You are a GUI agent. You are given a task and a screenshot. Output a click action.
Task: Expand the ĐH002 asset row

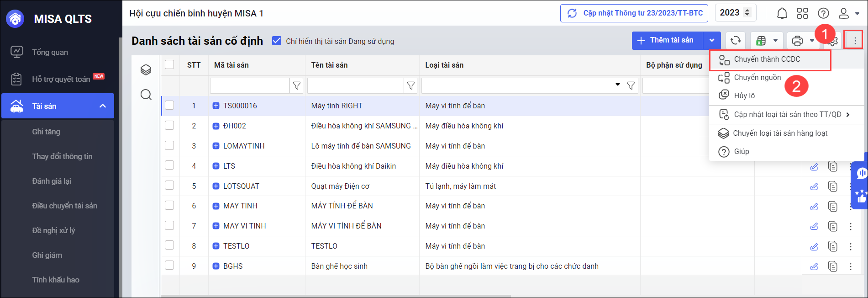tap(216, 126)
